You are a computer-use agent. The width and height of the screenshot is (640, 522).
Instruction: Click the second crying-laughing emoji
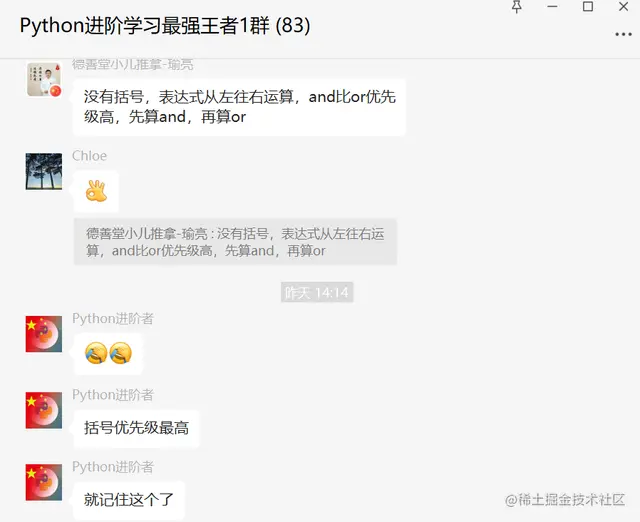point(121,353)
